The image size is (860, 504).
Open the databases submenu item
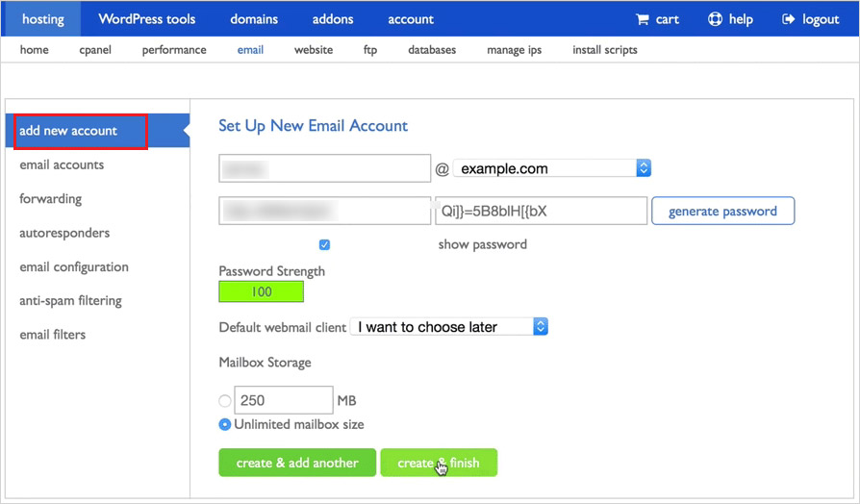[x=432, y=50]
